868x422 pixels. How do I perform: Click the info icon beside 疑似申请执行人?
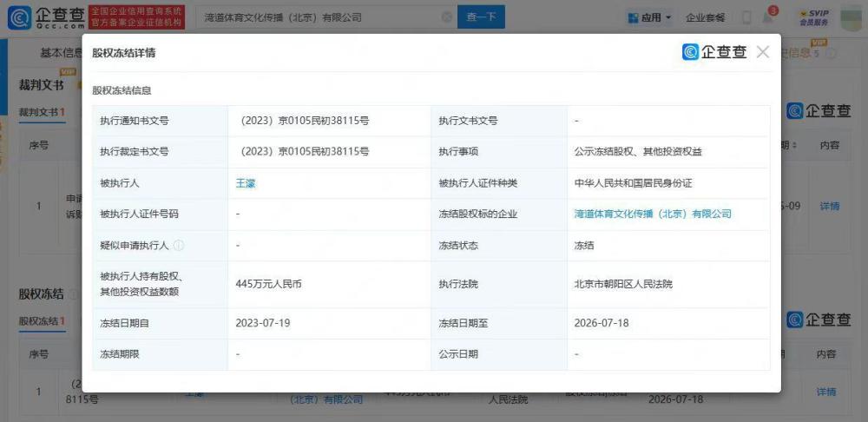pos(178,246)
